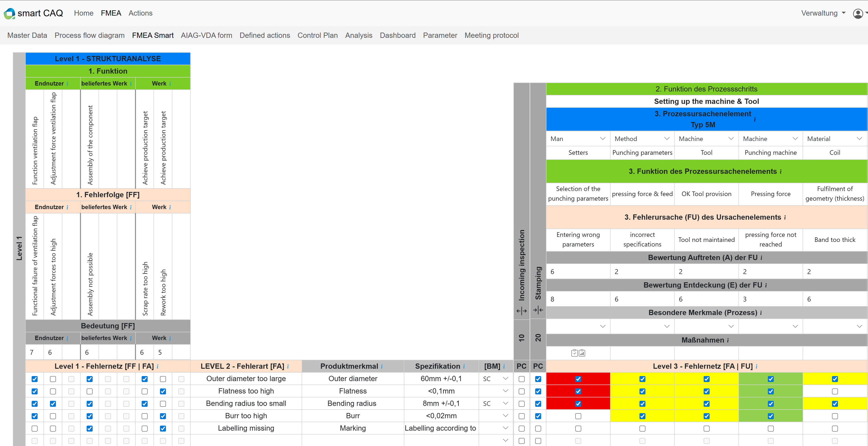Click info icon beside Produktmerkmal header
Viewport: 868px width, 446px height.
tap(382, 366)
